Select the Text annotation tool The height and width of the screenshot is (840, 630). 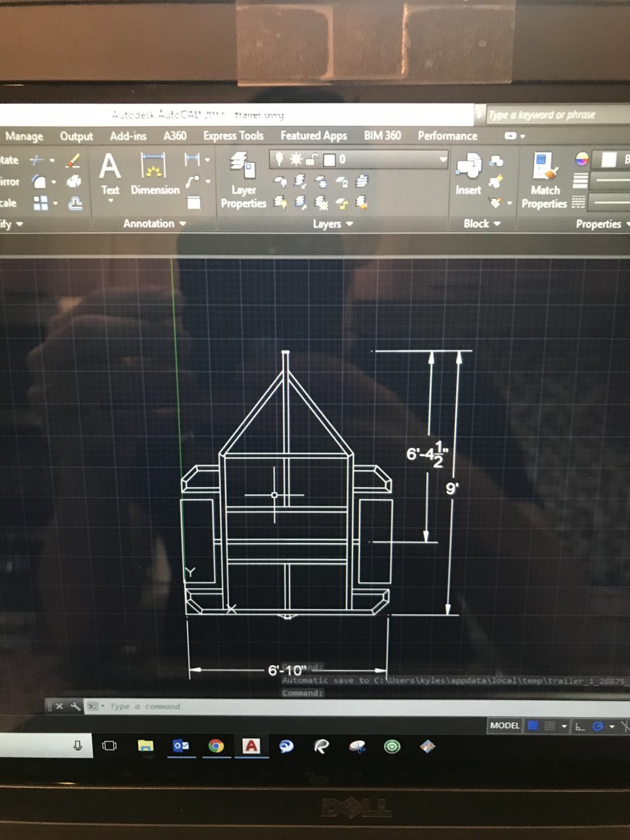coord(110,174)
